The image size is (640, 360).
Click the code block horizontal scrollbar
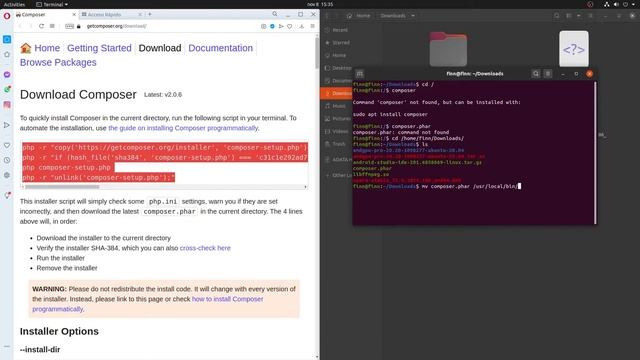pos(62,187)
